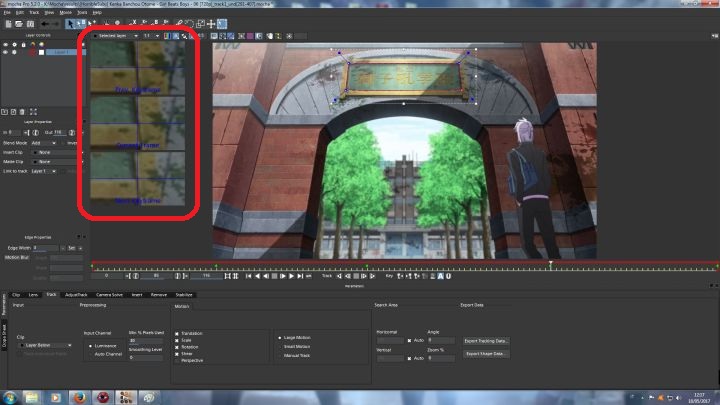
Task: Click the expand layer panel icon
Action: point(33,112)
